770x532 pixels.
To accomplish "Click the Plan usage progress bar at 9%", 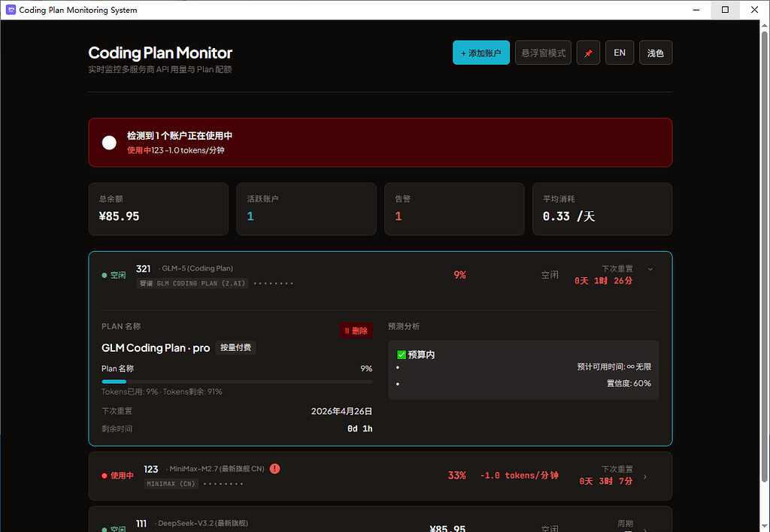I will click(237, 381).
